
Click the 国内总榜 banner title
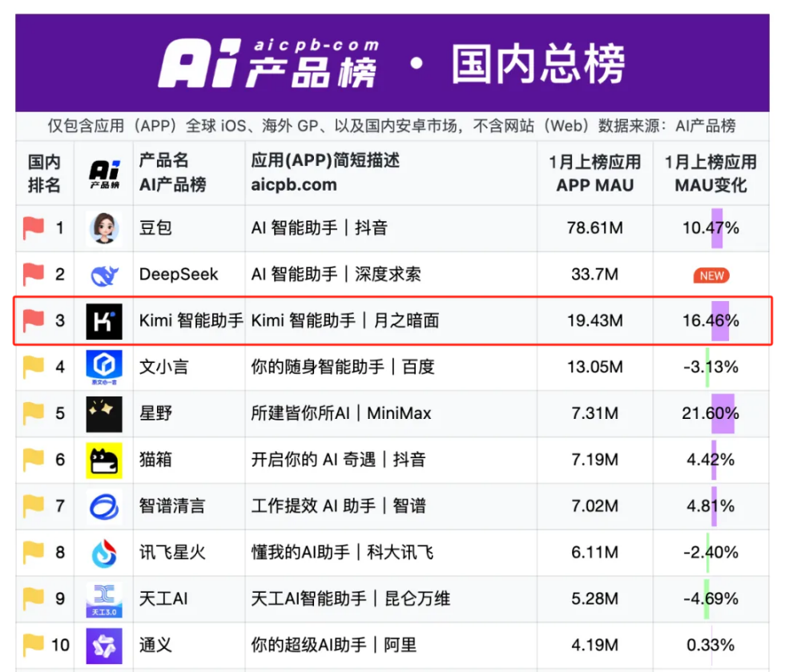(538, 63)
